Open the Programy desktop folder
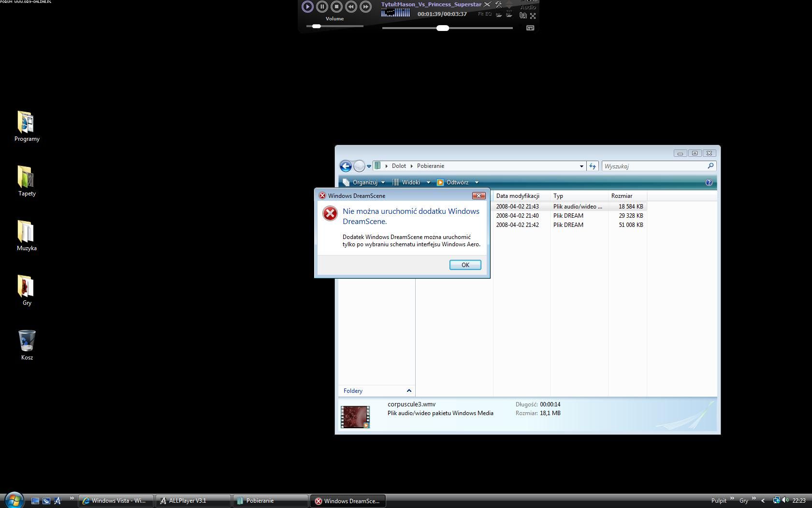This screenshot has height=508, width=812. coord(27,126)
